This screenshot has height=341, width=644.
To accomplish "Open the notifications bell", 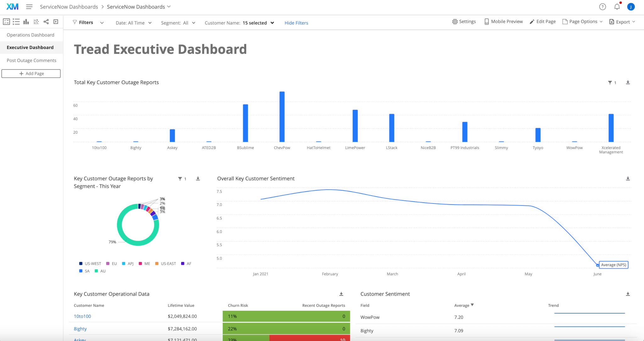I will click(617, 6).
